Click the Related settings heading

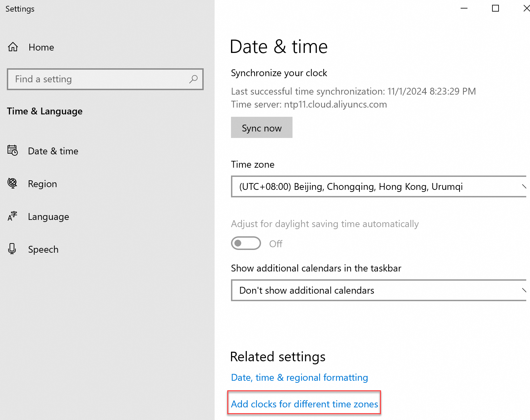[x=278, y=356]
